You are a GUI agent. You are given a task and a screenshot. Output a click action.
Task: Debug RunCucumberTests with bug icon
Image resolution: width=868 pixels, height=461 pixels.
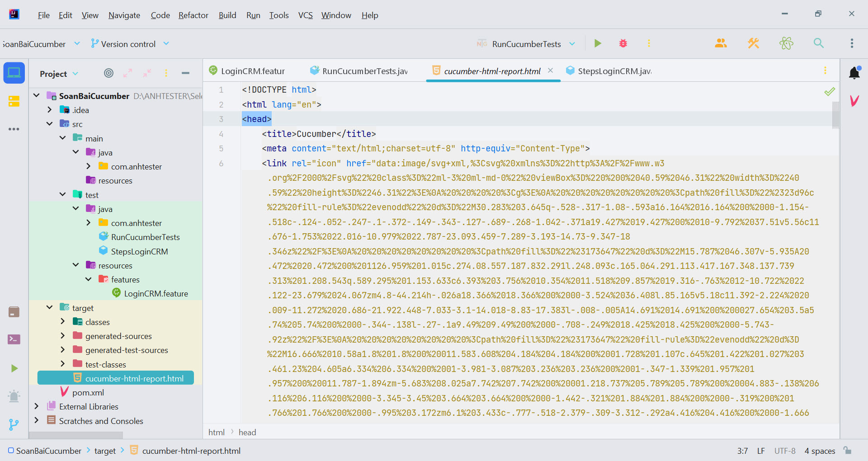pyautogui.click(x=623, y=43)
